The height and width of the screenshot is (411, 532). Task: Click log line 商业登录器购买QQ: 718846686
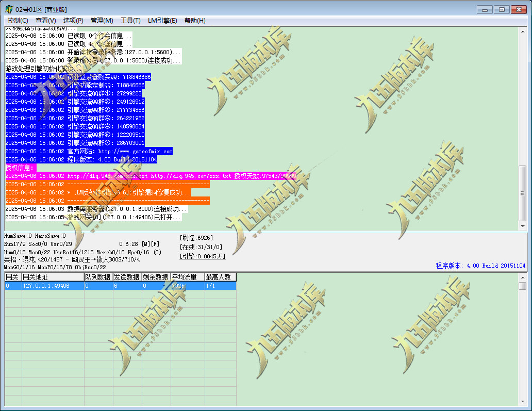click(x=78, y=77)
